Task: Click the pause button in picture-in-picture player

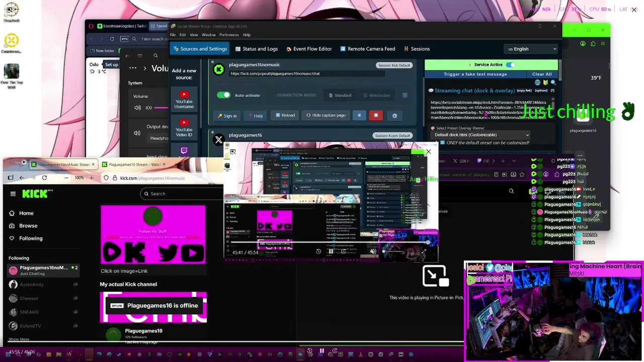Action: pos(331,251)
